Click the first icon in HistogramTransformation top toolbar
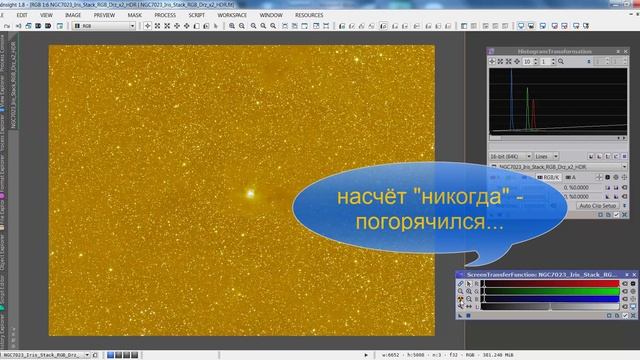 click(x=492, y=61)
